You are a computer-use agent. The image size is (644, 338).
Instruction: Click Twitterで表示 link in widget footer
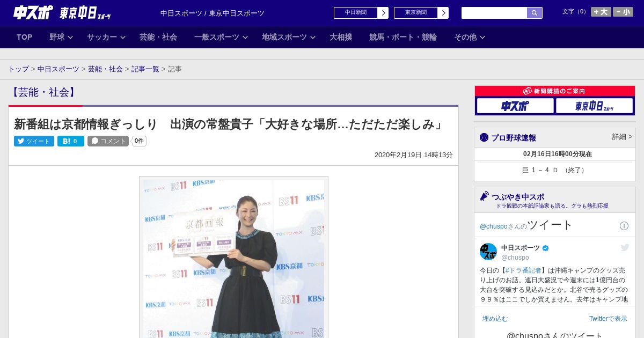(608, 319)
